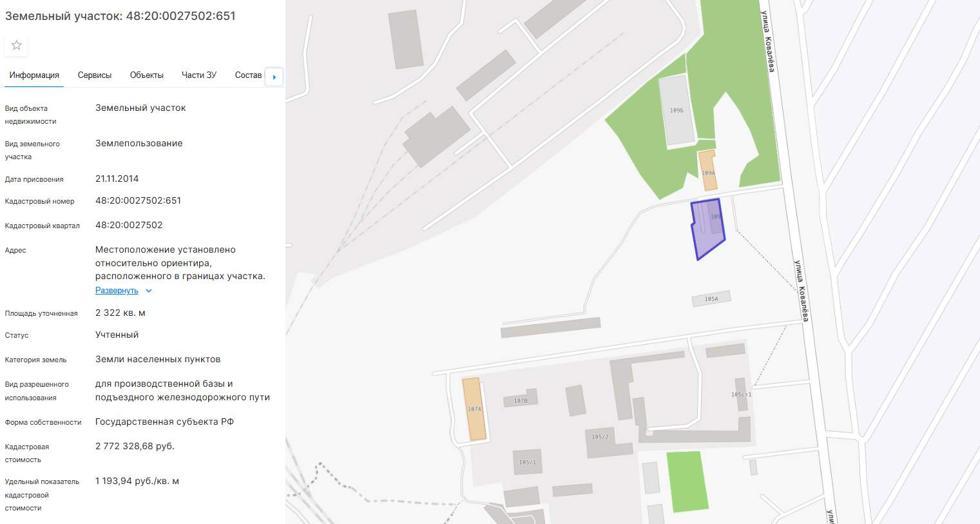Screen dimensions: 980x524
Task: Open the Развернуть address link
Action: 117,291
